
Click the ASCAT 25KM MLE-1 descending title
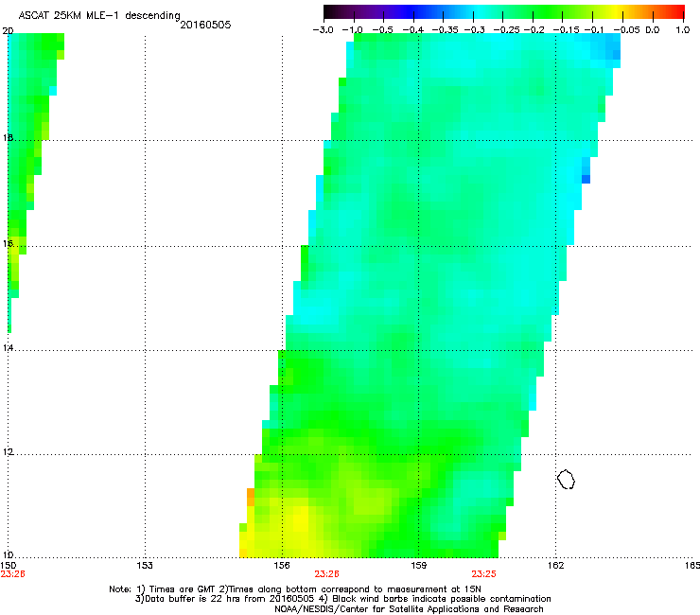[x=99, y=16]
